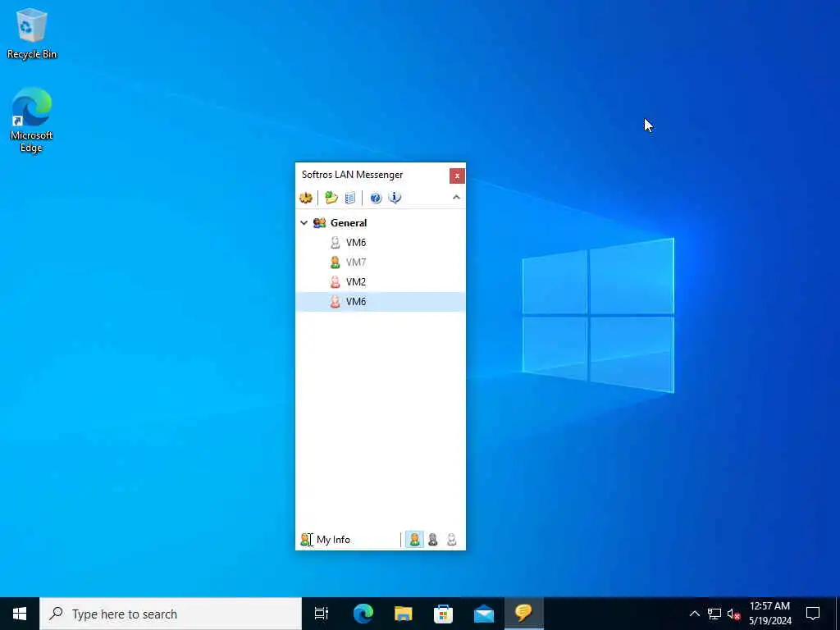
Task: Click the Type here to search box
Action: tap(171, 614)
